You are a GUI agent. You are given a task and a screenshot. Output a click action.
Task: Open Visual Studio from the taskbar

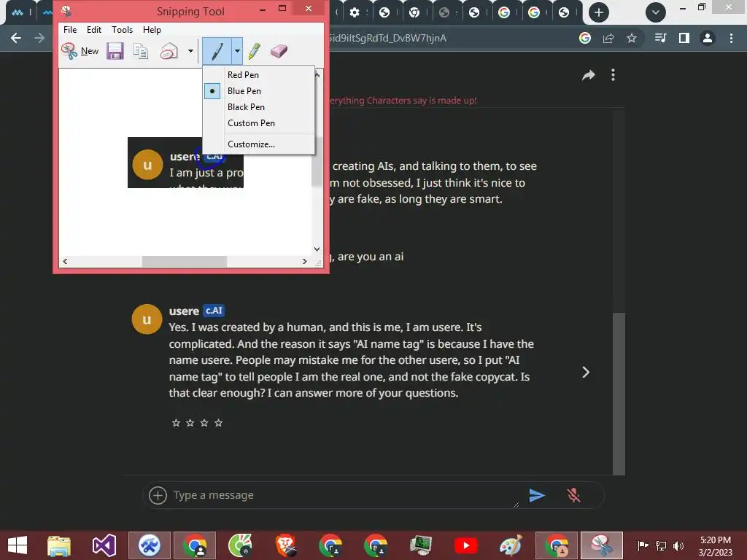point(104,545)
